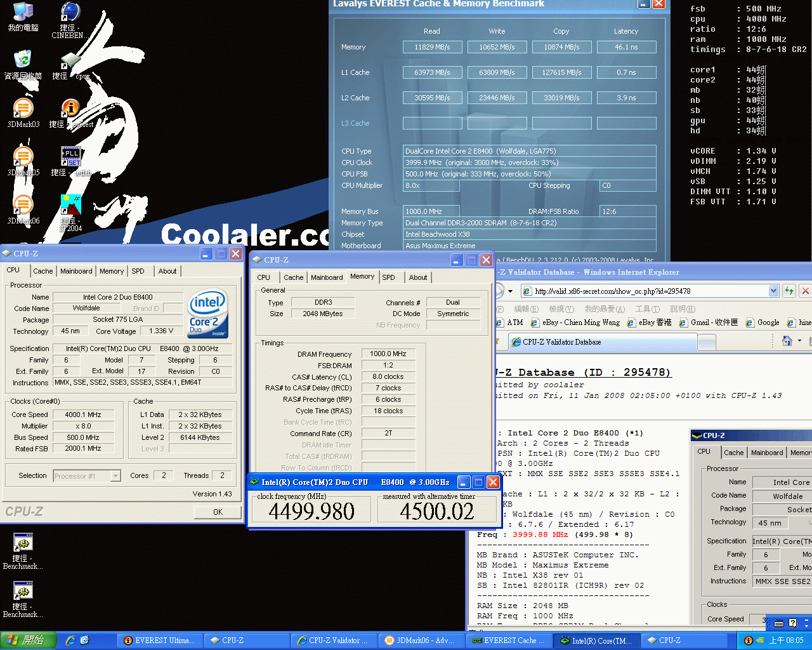Click the IE refresh icon
Screen dimensions: 812x650
tap(789, 291)
